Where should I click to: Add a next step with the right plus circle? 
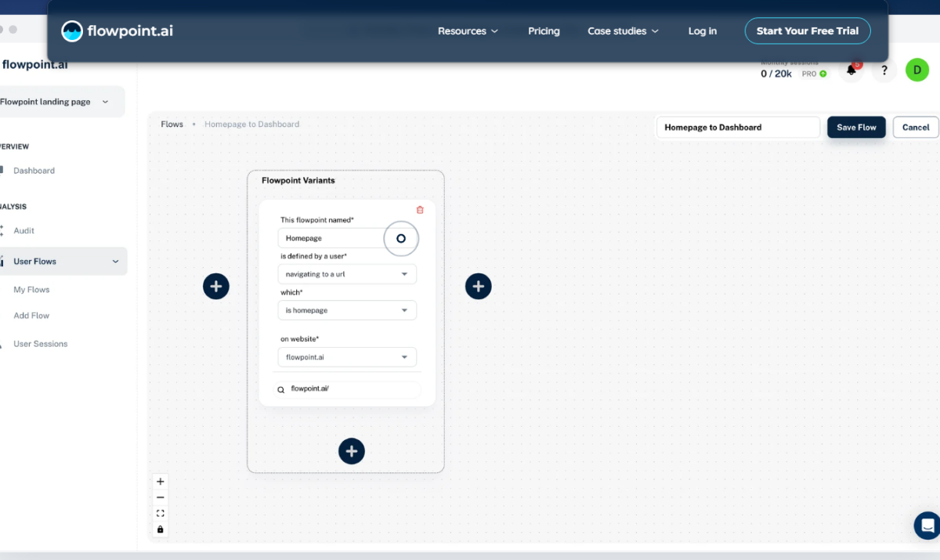pos(479,286)
